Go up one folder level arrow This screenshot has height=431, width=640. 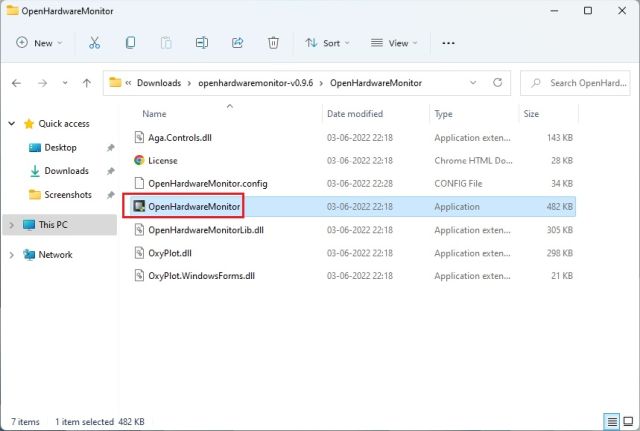[87, 83]
